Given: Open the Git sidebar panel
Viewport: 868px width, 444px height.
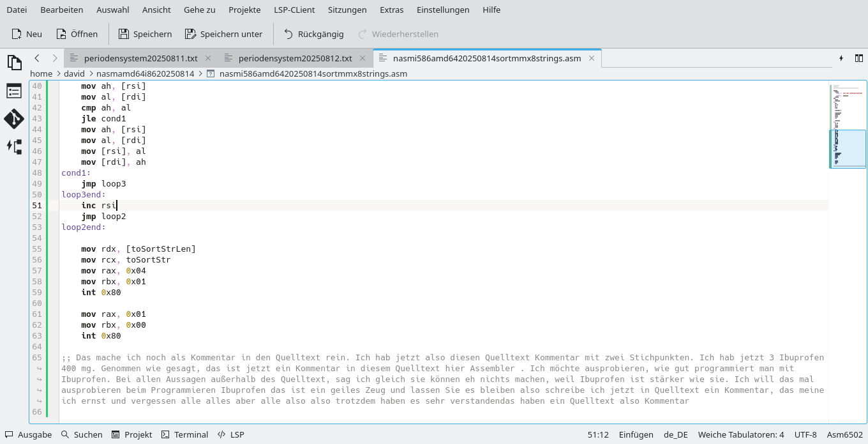Looking at the screenshot, I should pos(13,119).
